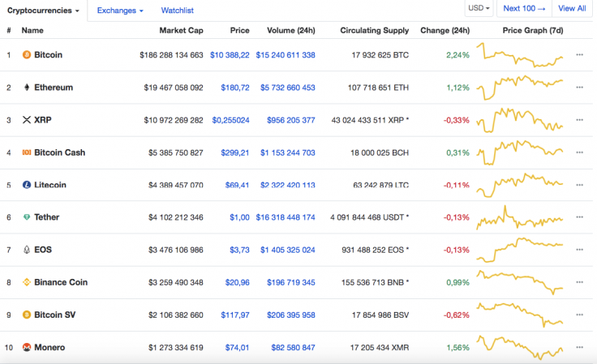Viewport: 597px width, 364px height.
Task: Sort by the # rank column header
Action: coord(8,31)
